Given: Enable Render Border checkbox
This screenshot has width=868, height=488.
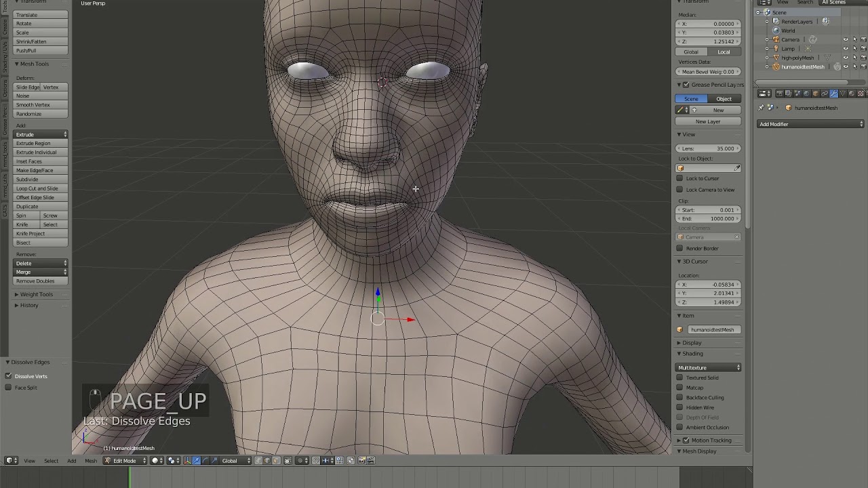Looking at the screenshot, I should (x=679, y=248).
